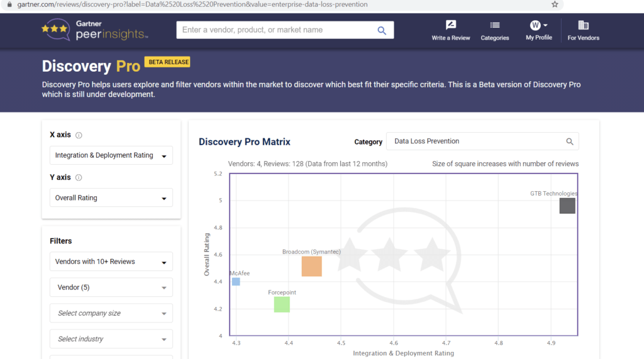Click the browser URL address text

coord(192,4)
